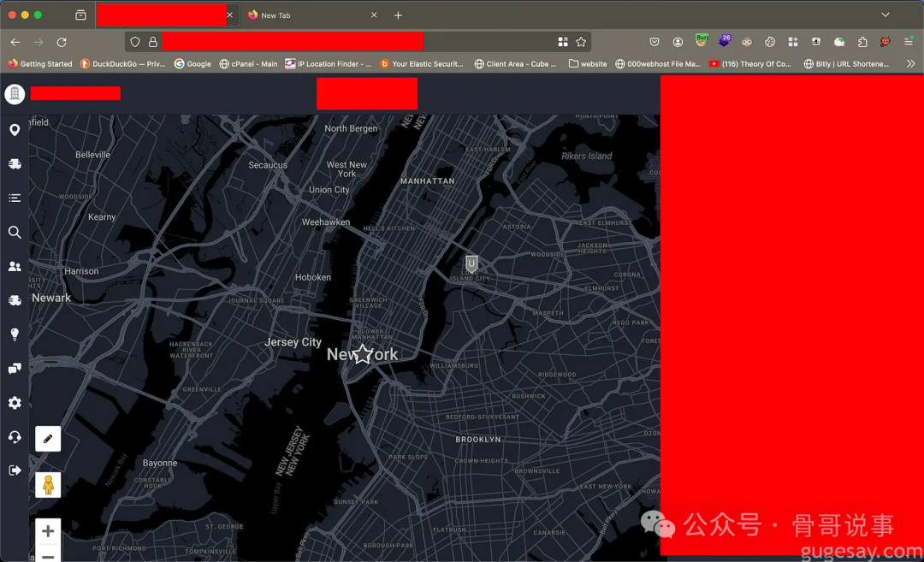Show more bookmarks with double chevron
Viewport: 924px width, 562px height.
910,63
